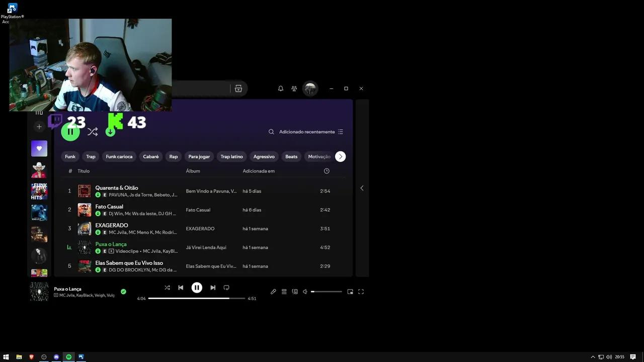Expand the collapsed right side panel arrow
644x362 pixels.
[x=362, y=188]
